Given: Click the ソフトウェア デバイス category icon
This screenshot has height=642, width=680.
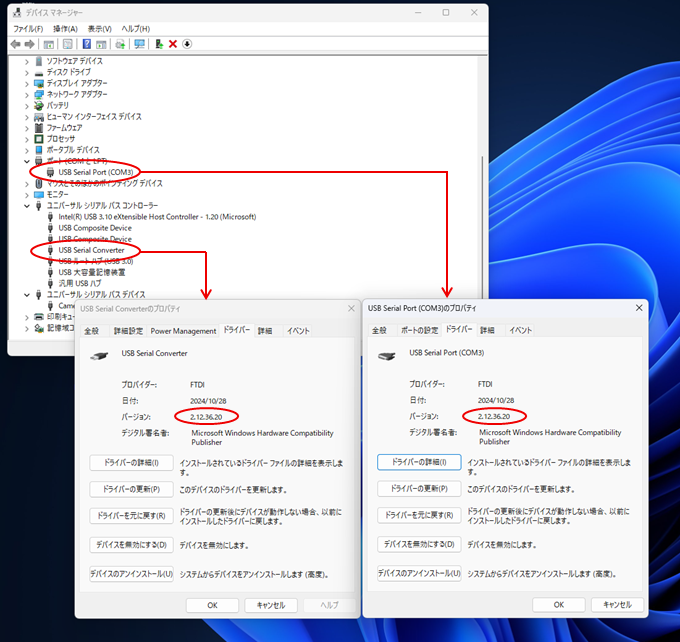Looking at the screenshot, I should (x=39, y=61).
